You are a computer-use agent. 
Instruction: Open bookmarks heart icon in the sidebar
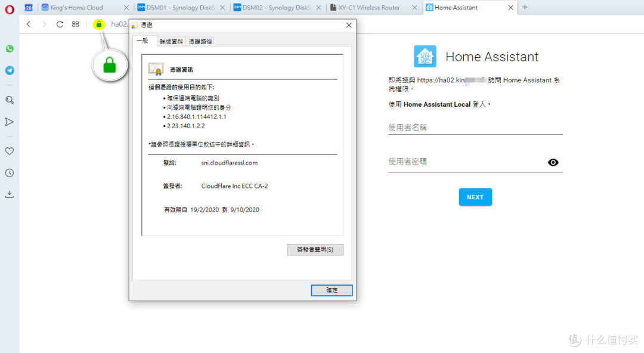(x=10, y=151)
